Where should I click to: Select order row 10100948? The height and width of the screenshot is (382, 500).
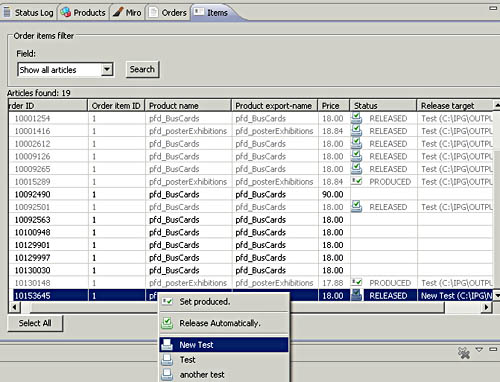pyautogui.click(x=251, y=232)
